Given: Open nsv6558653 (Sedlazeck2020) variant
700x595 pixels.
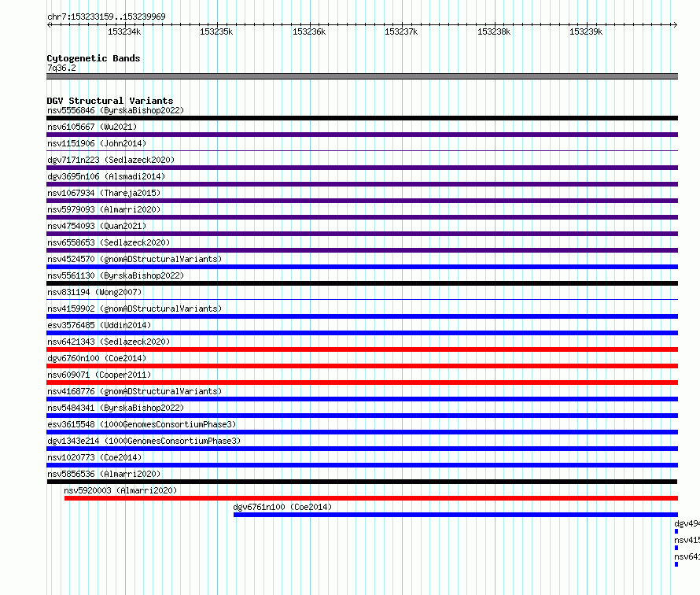Looking at the screenshot, I should [x=109, y=242].
